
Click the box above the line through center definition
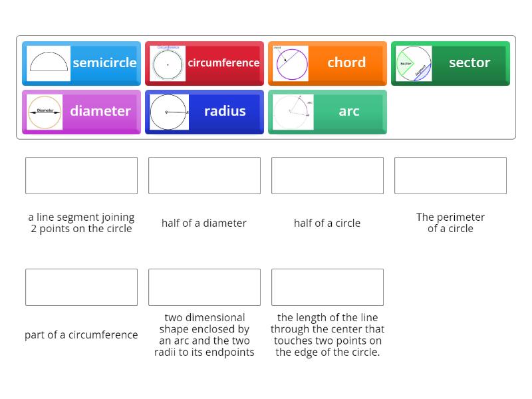pos(327,287)
